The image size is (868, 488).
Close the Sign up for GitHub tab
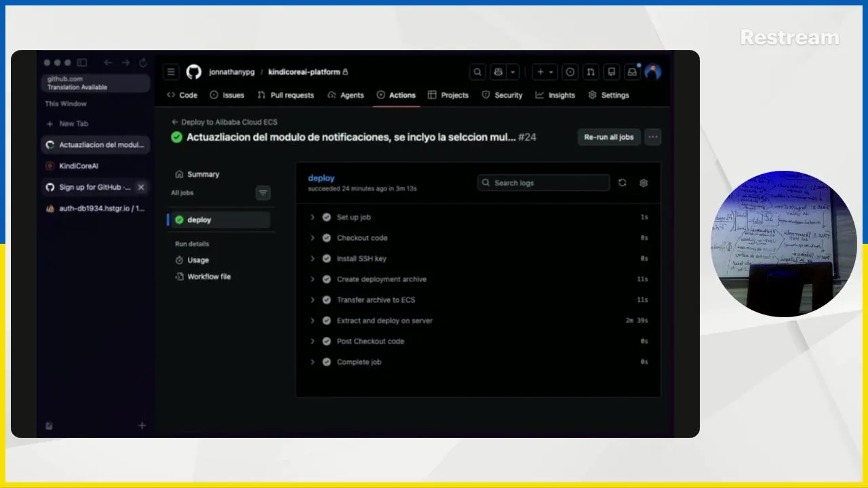click(x=141, y=187)
